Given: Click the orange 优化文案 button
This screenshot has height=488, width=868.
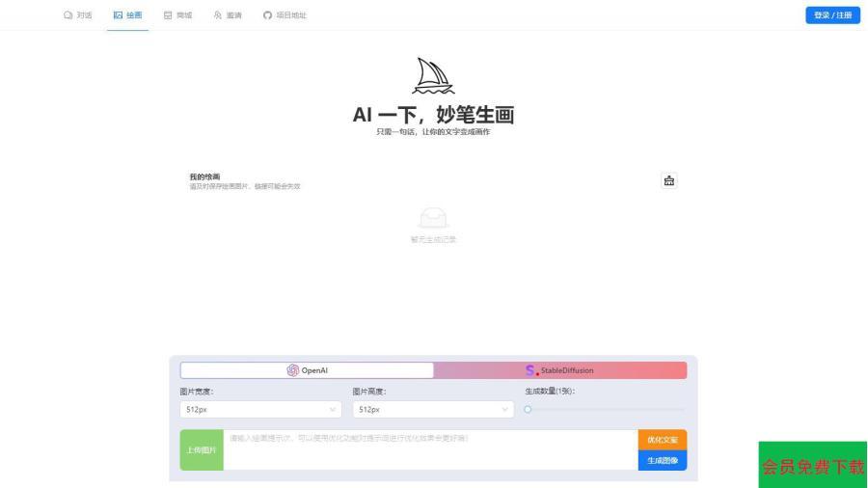Looking at the screenshot, I should tap(663, 440).
